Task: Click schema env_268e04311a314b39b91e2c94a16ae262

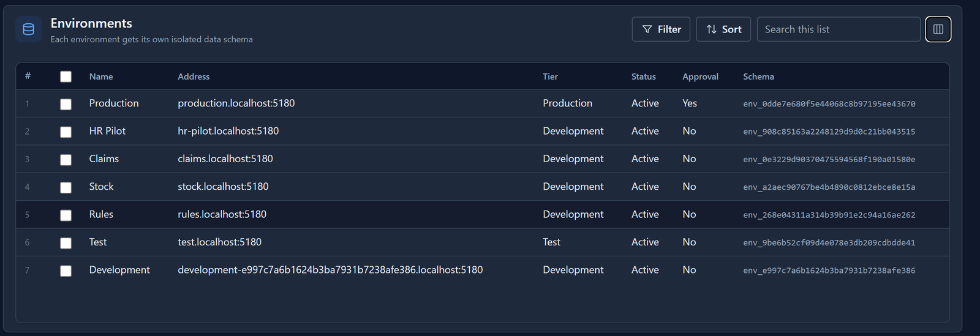Action: (x=829, y=215)
